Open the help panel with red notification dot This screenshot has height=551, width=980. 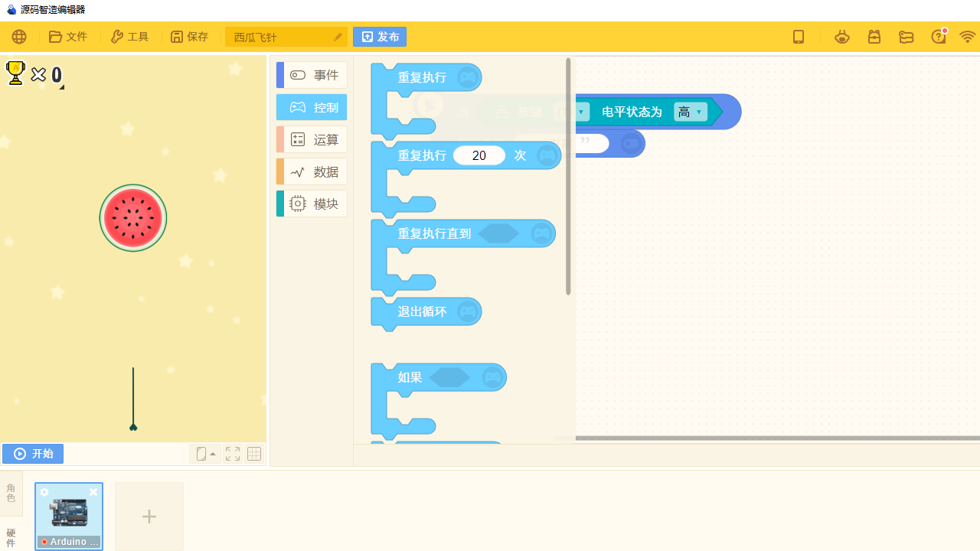pyautogui.click(x=939, y=36)
